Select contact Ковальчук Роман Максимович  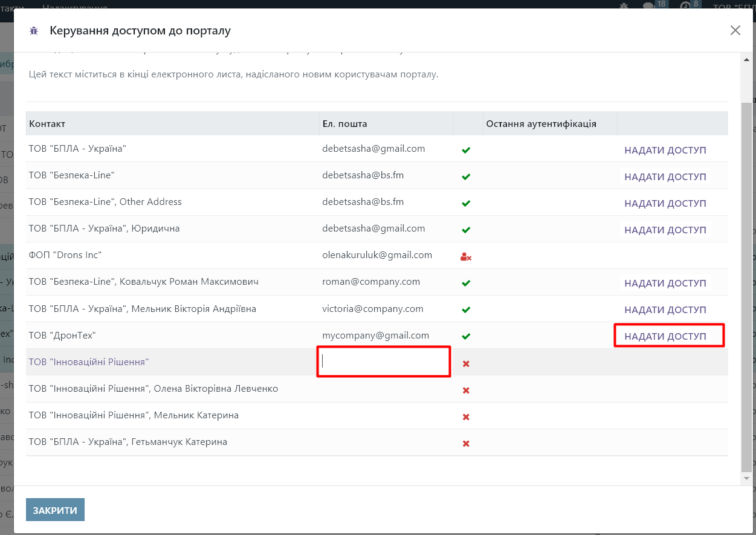tap(144, 282)
